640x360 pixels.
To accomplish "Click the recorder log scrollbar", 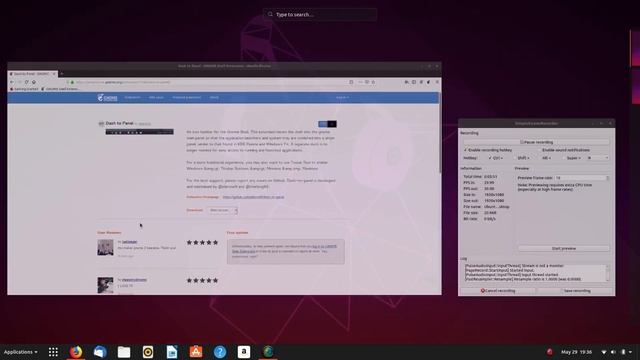I will [x=608, y=272].
